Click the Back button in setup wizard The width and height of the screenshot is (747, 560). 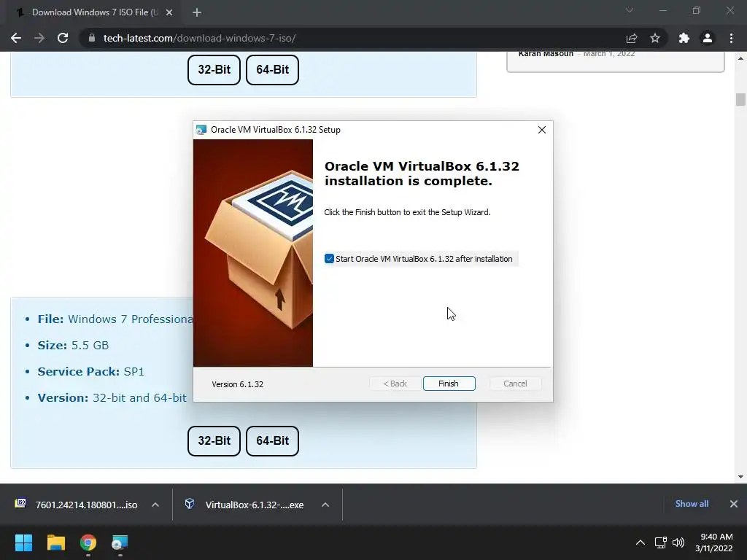pos(395,384)
